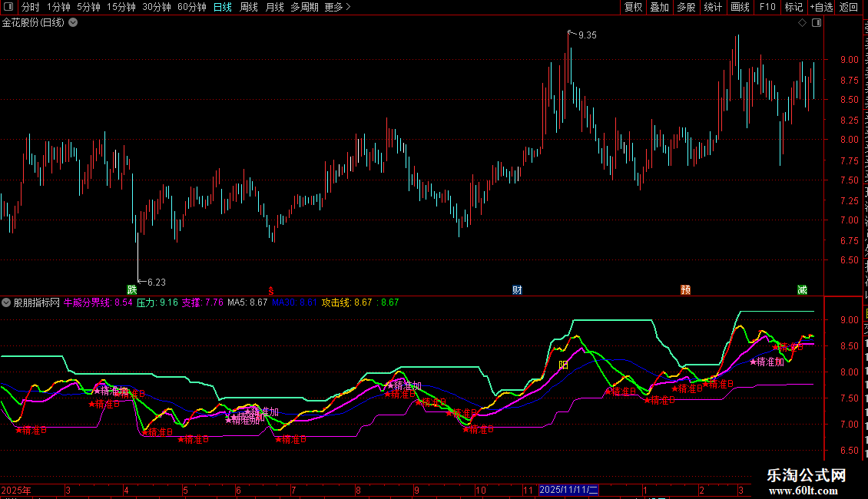The width and height of the screenshot is (868, 499).
Task: Switch to the 周线 period tab
Action: pyautogui.click(x=249, y=7)
